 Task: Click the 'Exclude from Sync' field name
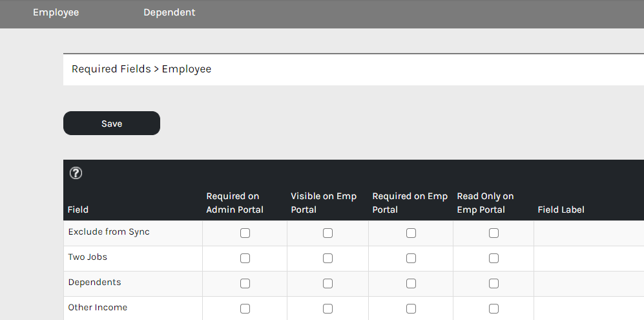(109, 231)
